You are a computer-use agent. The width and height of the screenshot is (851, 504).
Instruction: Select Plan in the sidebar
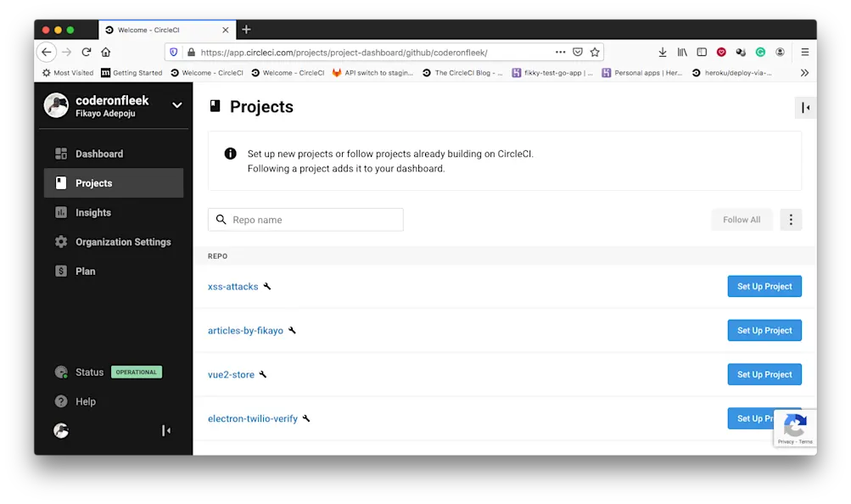pyautogui.click(x=84, y=271)
